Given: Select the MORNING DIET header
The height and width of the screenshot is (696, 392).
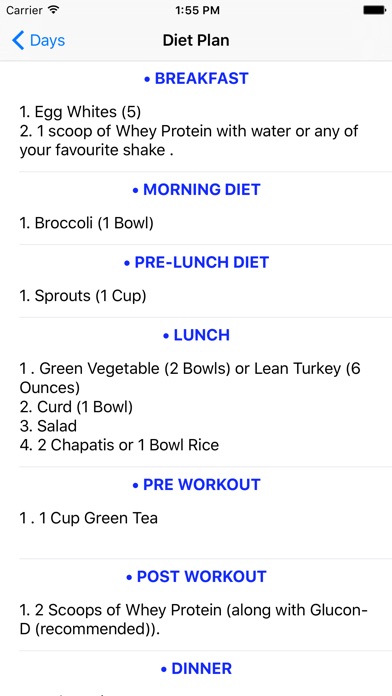Looking at the screenshot, I should click(x=196, y=190).
